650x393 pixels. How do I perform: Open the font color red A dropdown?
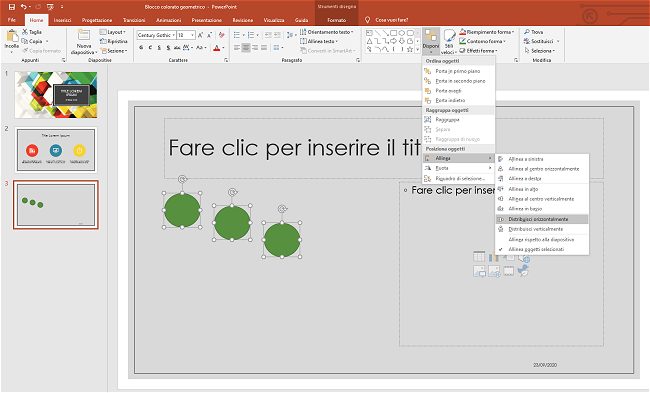point(223,48)
